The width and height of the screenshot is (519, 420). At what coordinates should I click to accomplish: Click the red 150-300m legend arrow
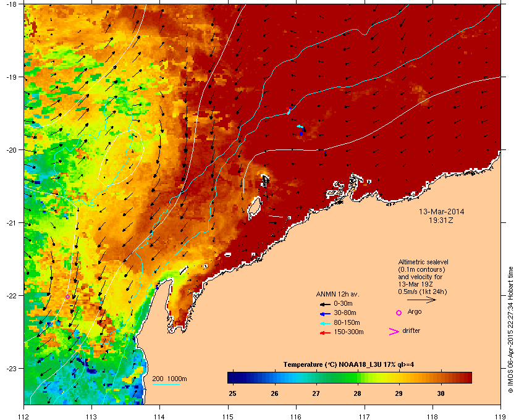(325, 333)
